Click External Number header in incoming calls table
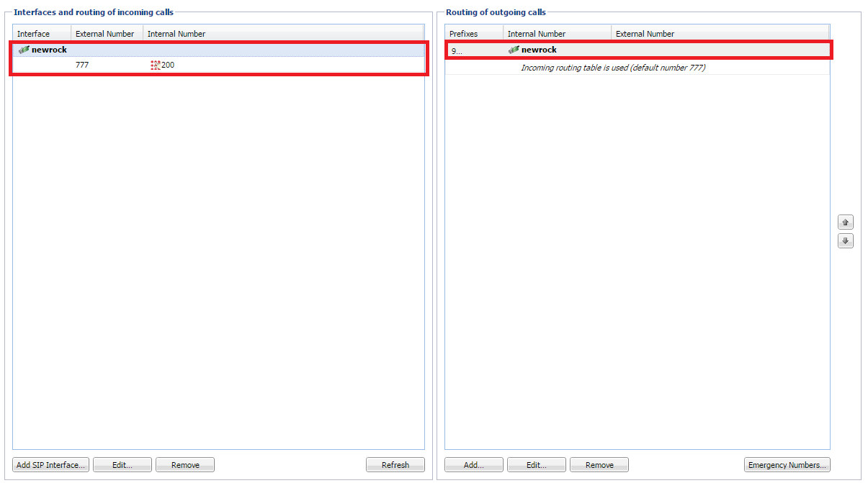Image resolution: width=868 pixels, height=483 pixels. [x=105, y=34]
